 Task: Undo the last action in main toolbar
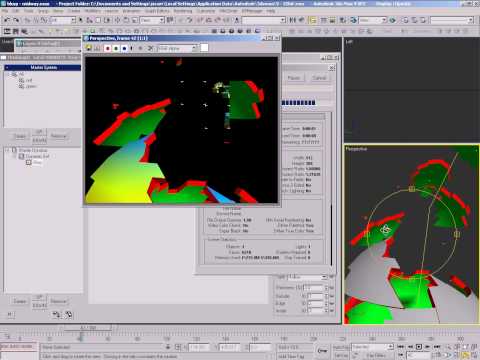click(x=7, y=20)
